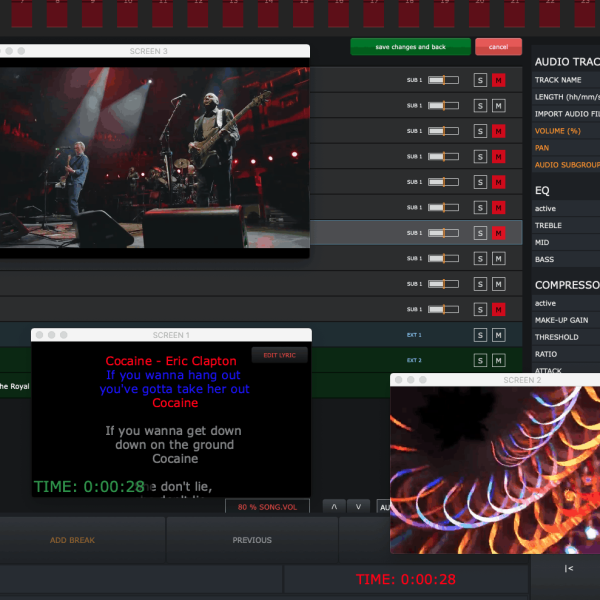The width and height of the screenshot is (600, 600).
Task: Click the SCREEN 2 window title bar
Action: click(495, 380)
